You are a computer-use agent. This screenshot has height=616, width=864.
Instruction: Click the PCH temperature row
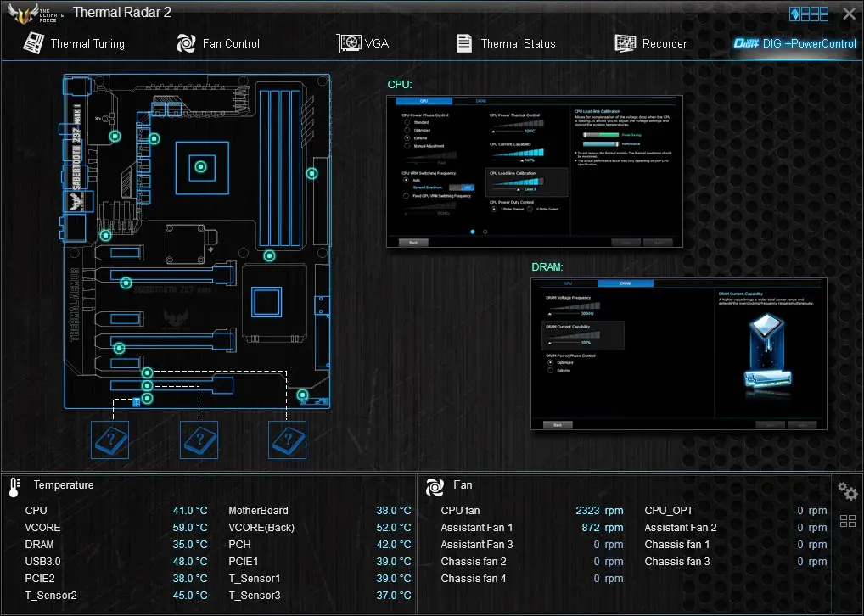point(320,545)
